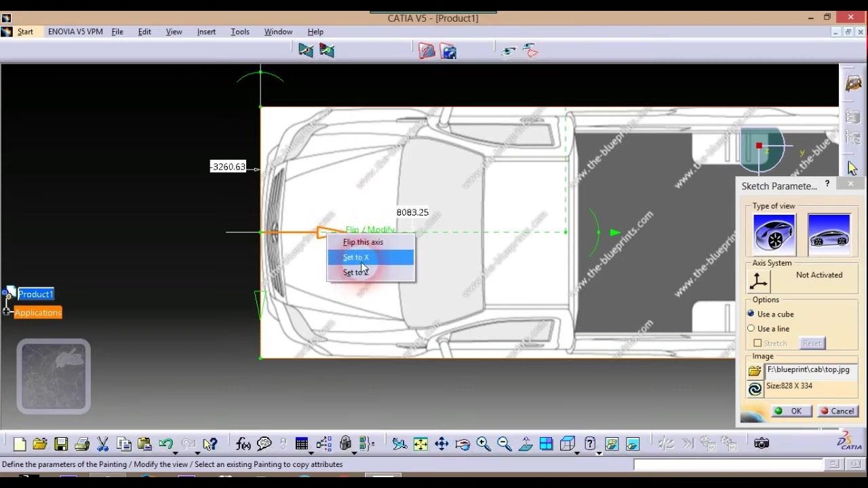The height and width of the screenshot is (488, 868).
Task: Click the Reset button
Action: [x=812, y=344]
